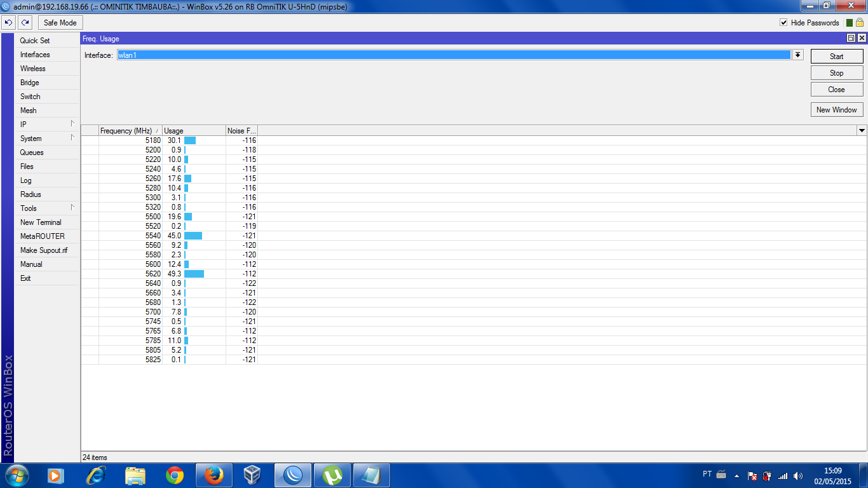Image resolution: width=868 pixels, height=488 pixels.
Task: Toggle the Hide Passwords checkbox
Action: [783, 23]
